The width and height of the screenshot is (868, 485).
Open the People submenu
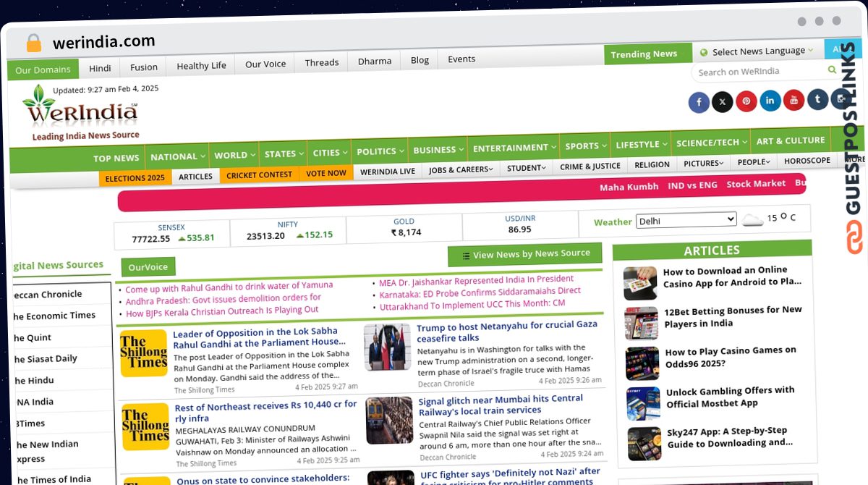pos(754,162)
